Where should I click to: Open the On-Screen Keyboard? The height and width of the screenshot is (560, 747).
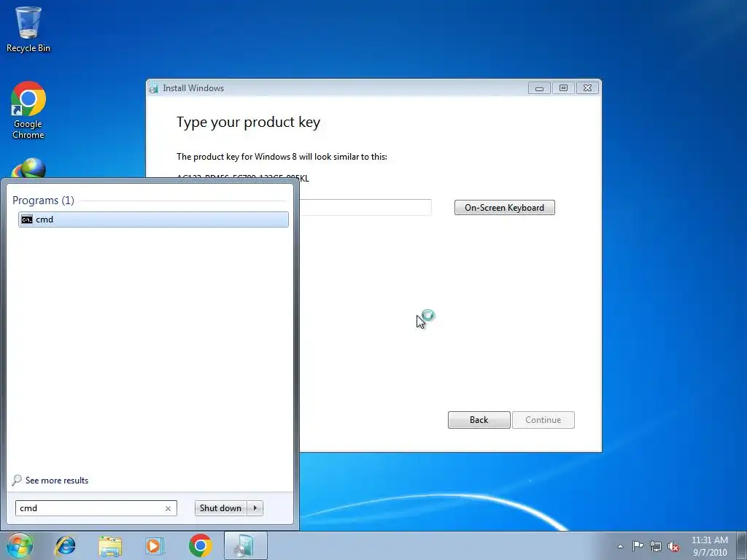[505, 208]
